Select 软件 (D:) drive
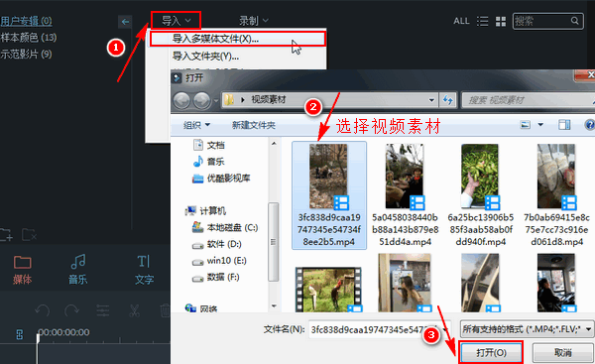The width and height of the screenshot is (595, 364). coord(217,244)
